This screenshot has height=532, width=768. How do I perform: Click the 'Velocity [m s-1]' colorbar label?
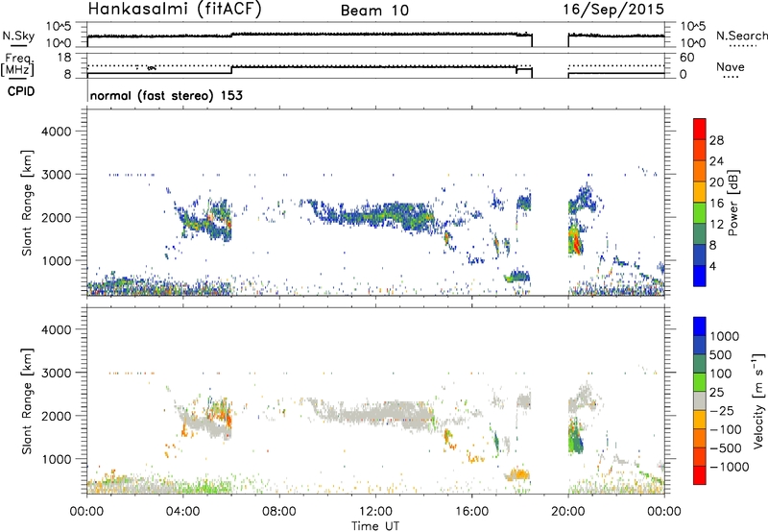[x=758, y=400]
